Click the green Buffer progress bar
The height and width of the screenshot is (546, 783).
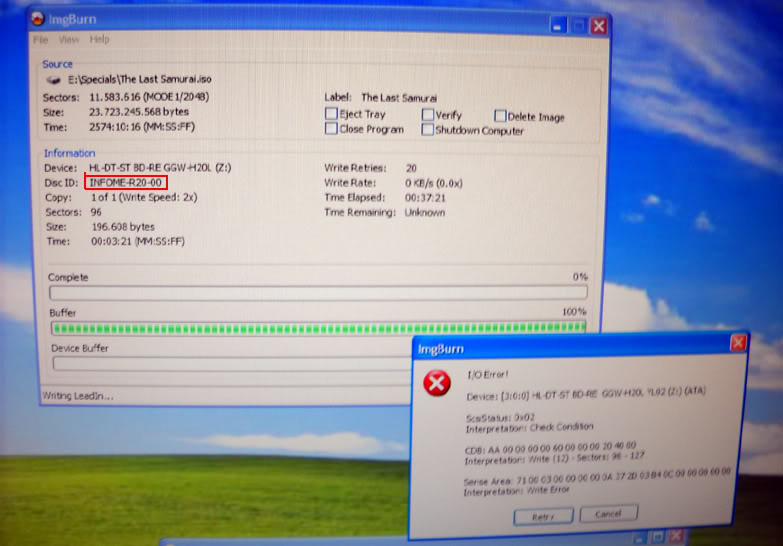(x=318, y=328)
